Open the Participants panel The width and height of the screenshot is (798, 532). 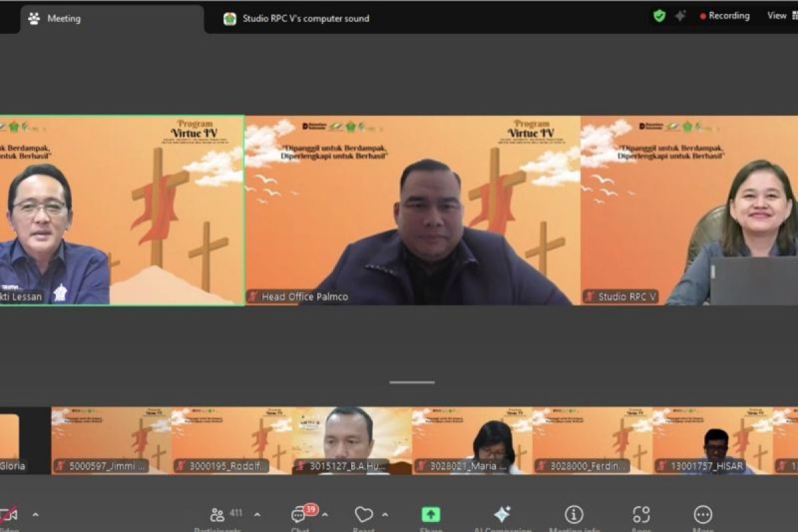(217, 515)
